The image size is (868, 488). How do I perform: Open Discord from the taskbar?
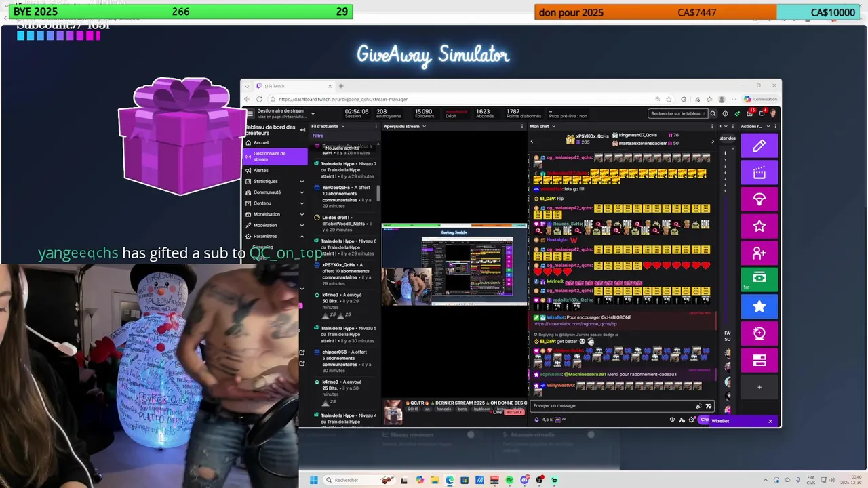pyautogui.click(x=524, y=480)
